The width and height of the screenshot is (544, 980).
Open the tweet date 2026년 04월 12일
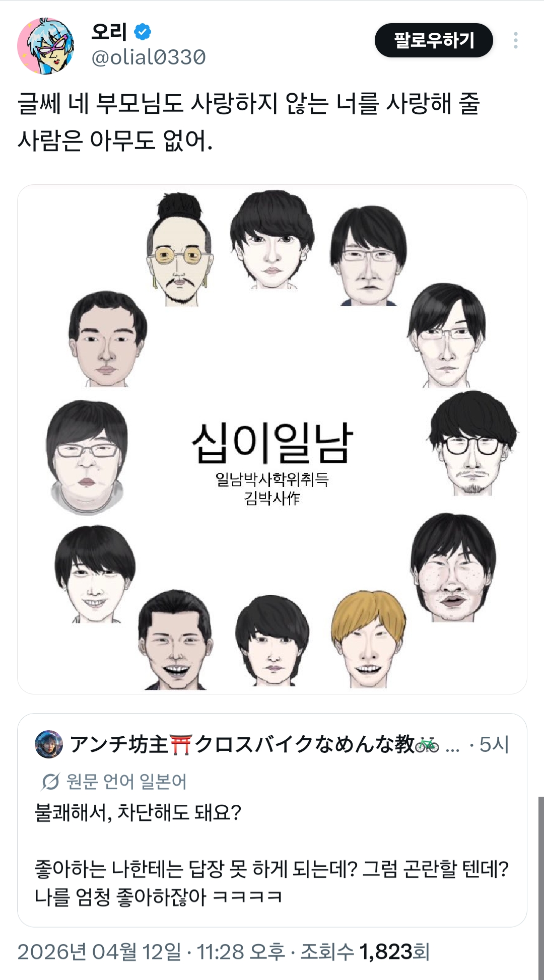[x=99, y=952]
